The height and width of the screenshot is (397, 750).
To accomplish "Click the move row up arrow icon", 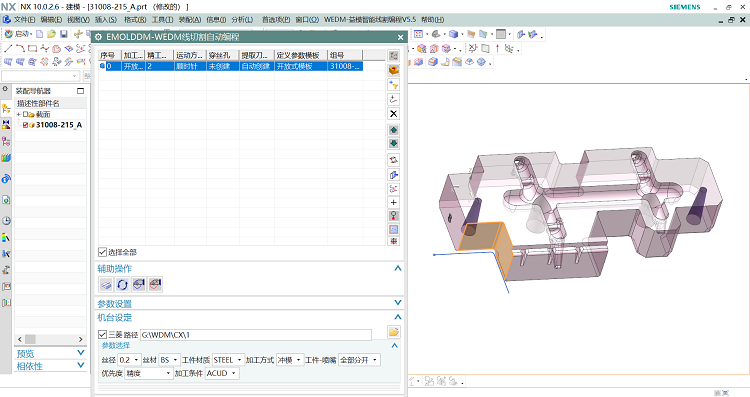I will click(393, 130).
